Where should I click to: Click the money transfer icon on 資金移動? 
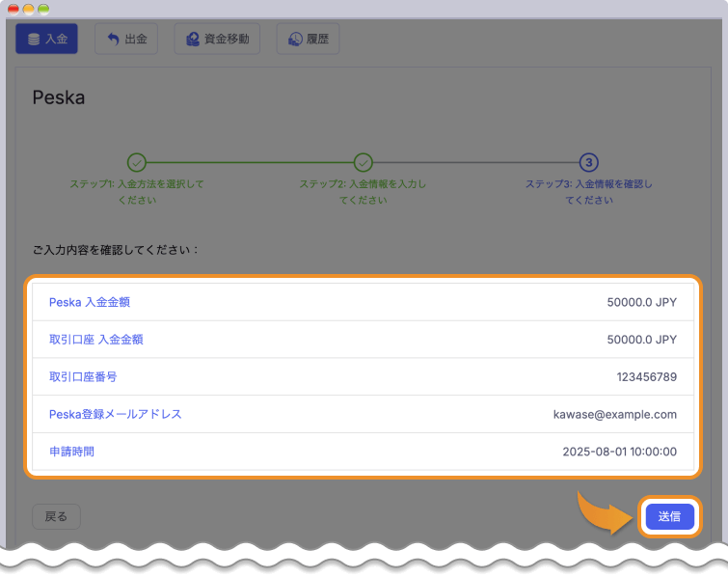coord(193,39)
